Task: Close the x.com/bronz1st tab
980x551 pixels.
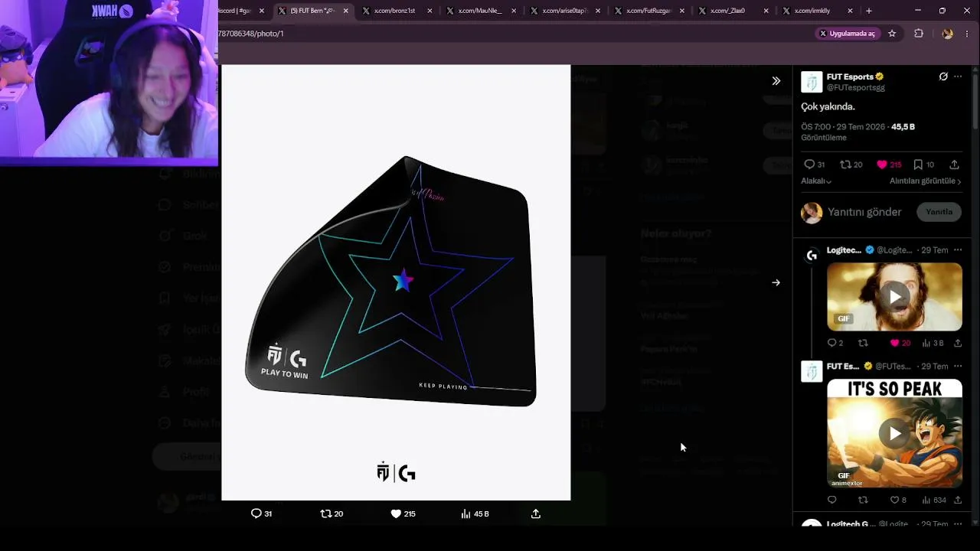Action: [430, 11]
